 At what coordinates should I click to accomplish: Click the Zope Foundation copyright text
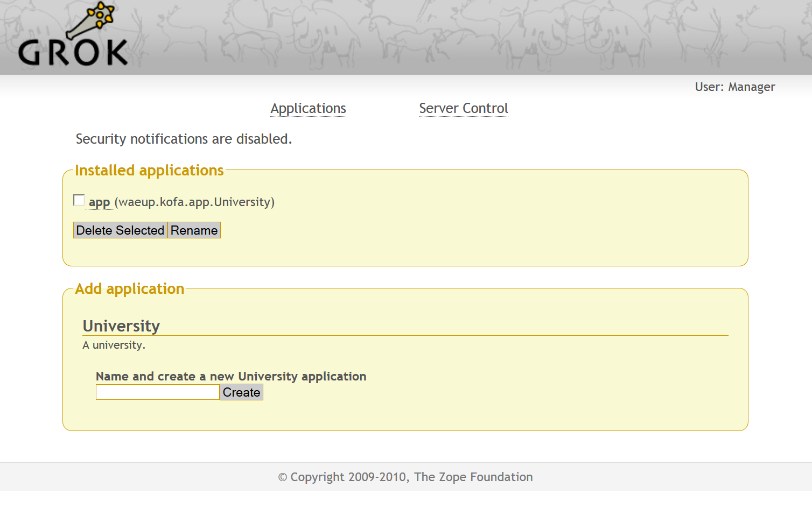pyautogui.click(x=405, y=477)
